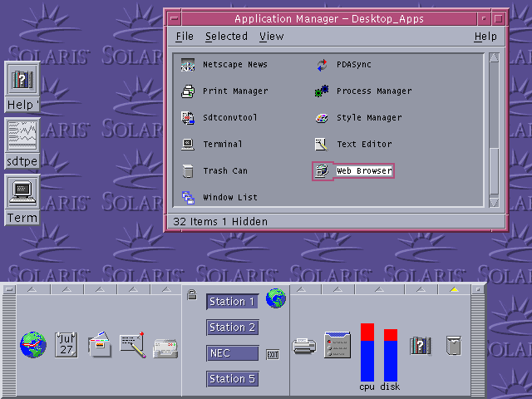Image resolution: width=532 pixels, height=399 pixels.
Task: Click the front panel lock icon
Action: [192, 294]
